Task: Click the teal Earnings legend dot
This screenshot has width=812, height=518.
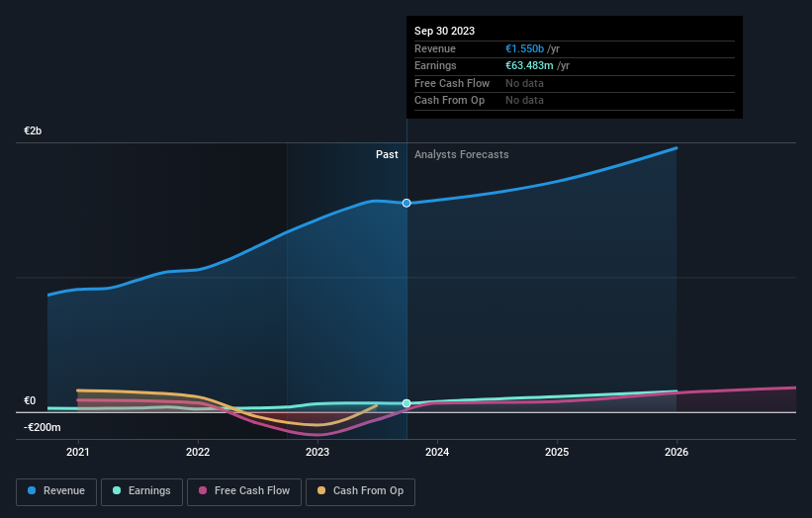Action: tap(117, 490)
